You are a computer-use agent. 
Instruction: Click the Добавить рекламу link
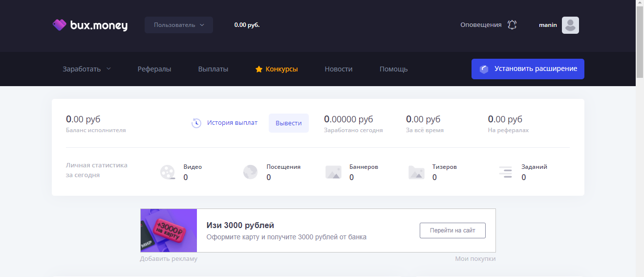(x=169, y=258)
